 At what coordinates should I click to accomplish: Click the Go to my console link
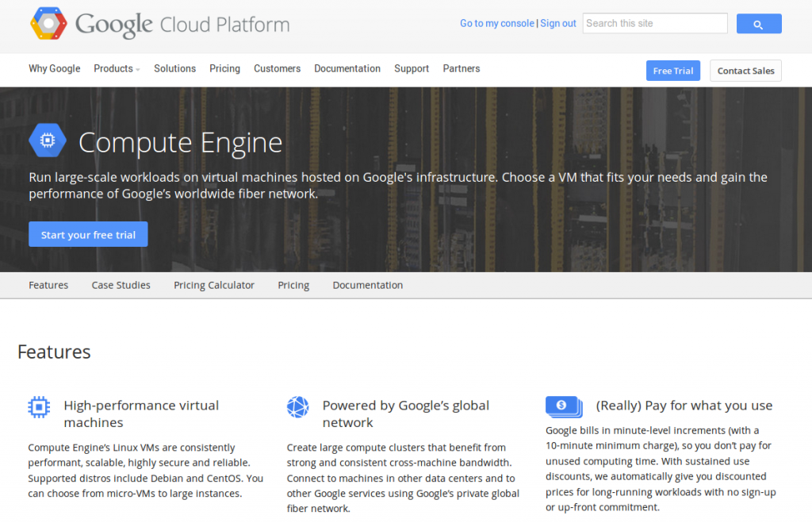(496, 23)
